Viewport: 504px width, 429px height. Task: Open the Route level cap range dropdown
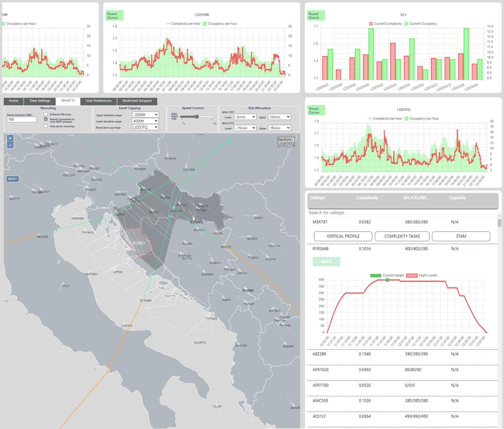click(x=145, y=127)
